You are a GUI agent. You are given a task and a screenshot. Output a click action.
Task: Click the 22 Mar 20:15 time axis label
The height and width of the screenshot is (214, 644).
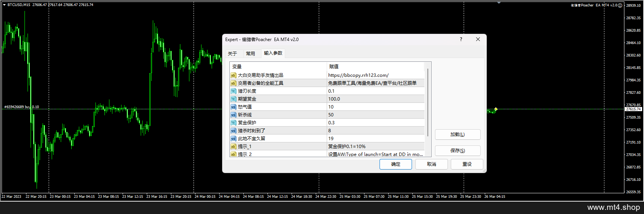click(x=36, y=197)
